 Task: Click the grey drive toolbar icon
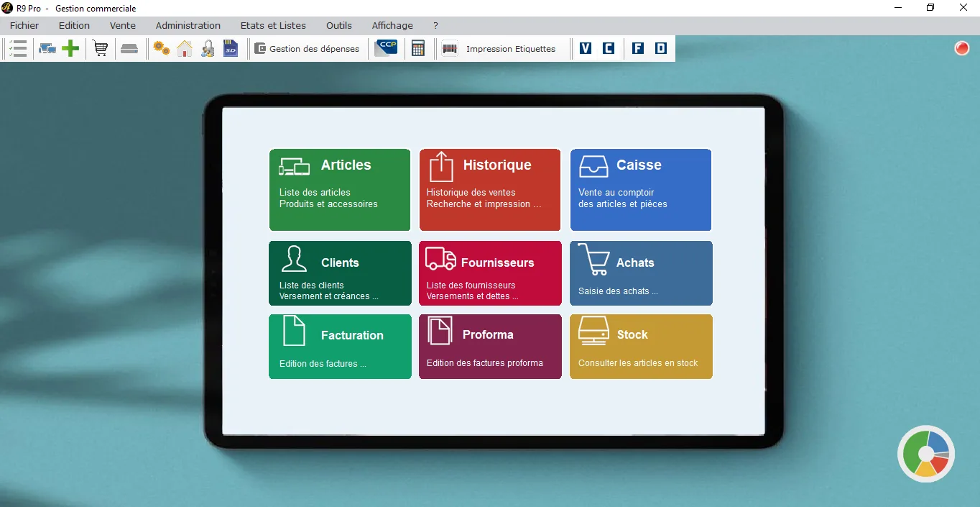point(129,49)
